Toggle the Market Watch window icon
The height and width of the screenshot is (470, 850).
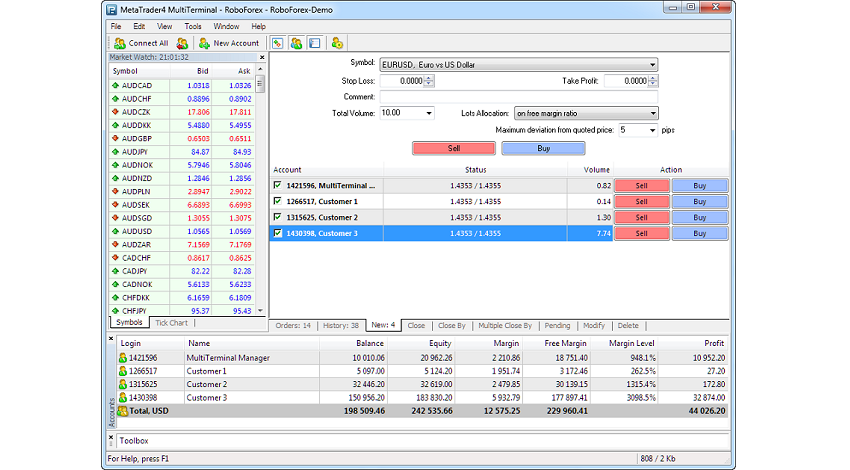278,43
